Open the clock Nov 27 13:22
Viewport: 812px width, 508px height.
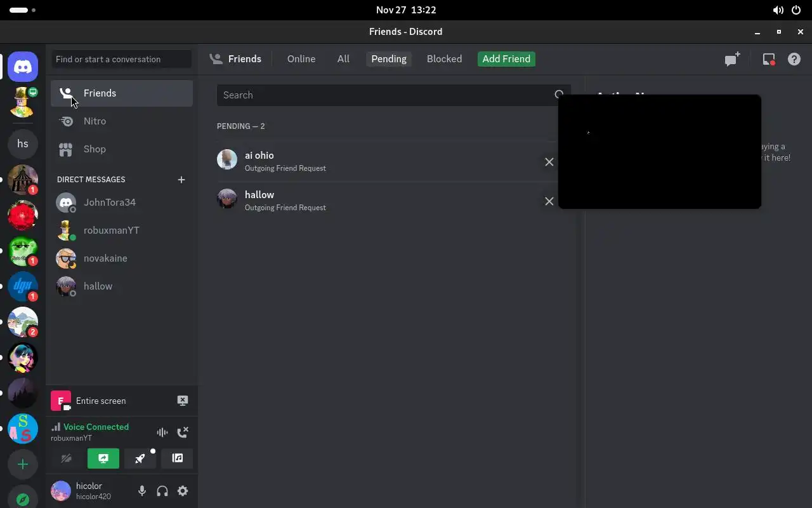pyautogui.click(x=406, y=10)
